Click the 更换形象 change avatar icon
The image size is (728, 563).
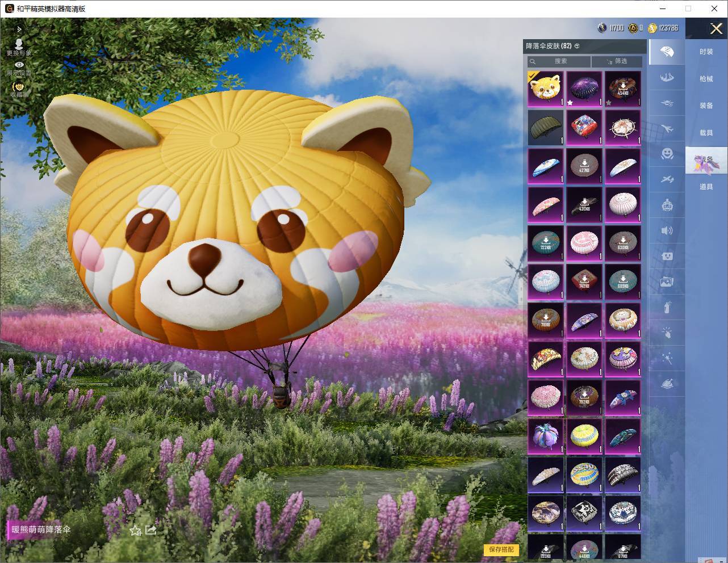click(19, 47)
